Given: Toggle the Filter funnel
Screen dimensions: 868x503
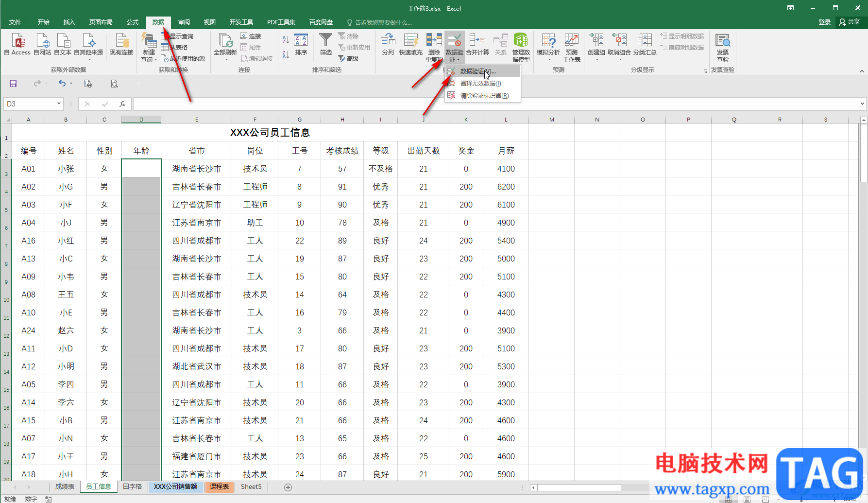Looking at the screenshot, I should (x=326, y=44).
